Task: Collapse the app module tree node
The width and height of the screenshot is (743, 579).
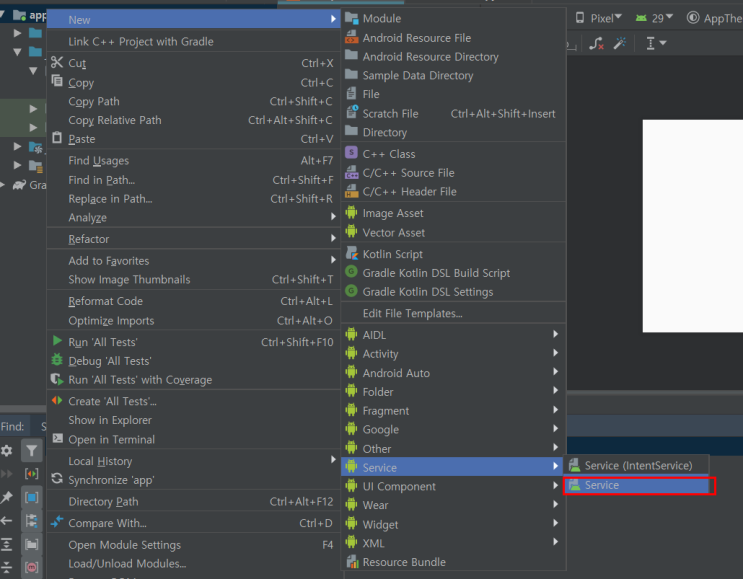Action: [x=3, y=15]
